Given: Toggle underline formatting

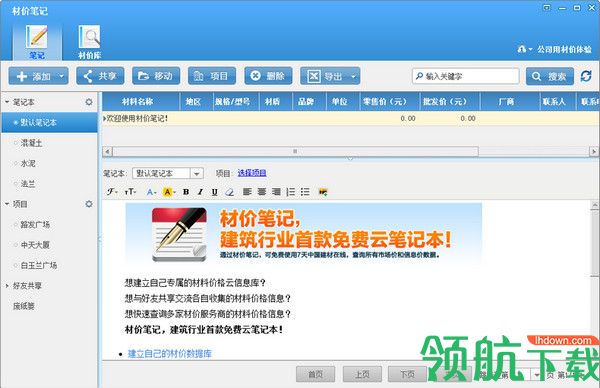Looking at the screenshot, I should pyautogui.click(x=215, y=192).
